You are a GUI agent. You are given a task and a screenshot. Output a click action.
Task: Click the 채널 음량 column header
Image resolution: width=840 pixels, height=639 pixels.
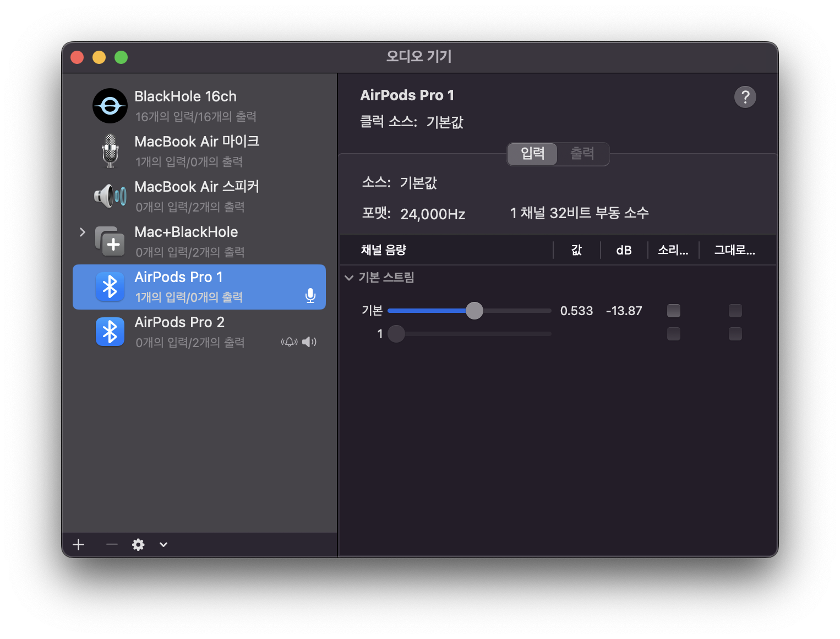446,250
